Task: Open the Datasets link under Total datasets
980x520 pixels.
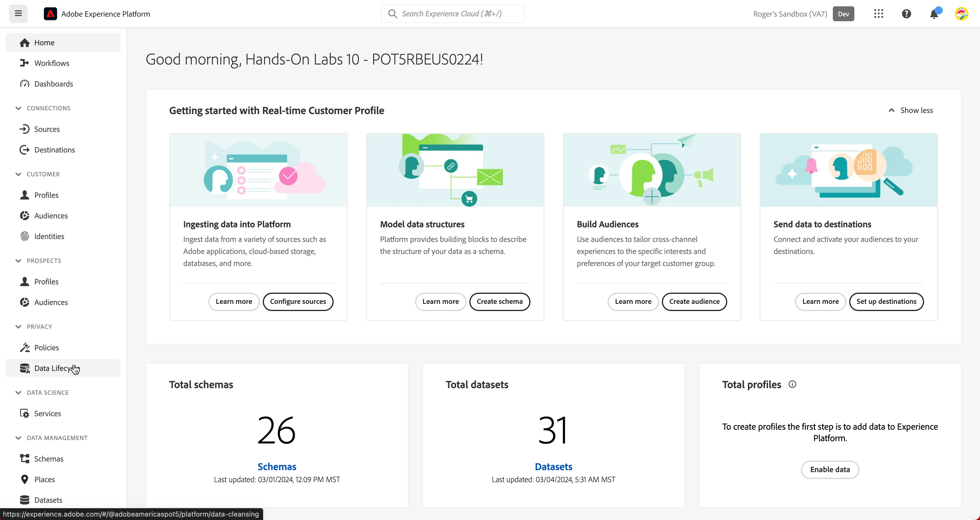Action: (553, 466)
